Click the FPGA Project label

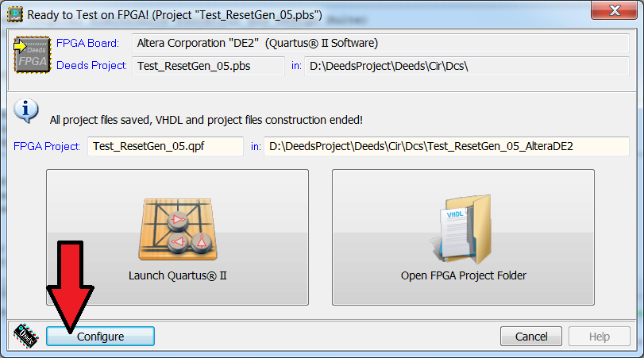pos(46,146)
